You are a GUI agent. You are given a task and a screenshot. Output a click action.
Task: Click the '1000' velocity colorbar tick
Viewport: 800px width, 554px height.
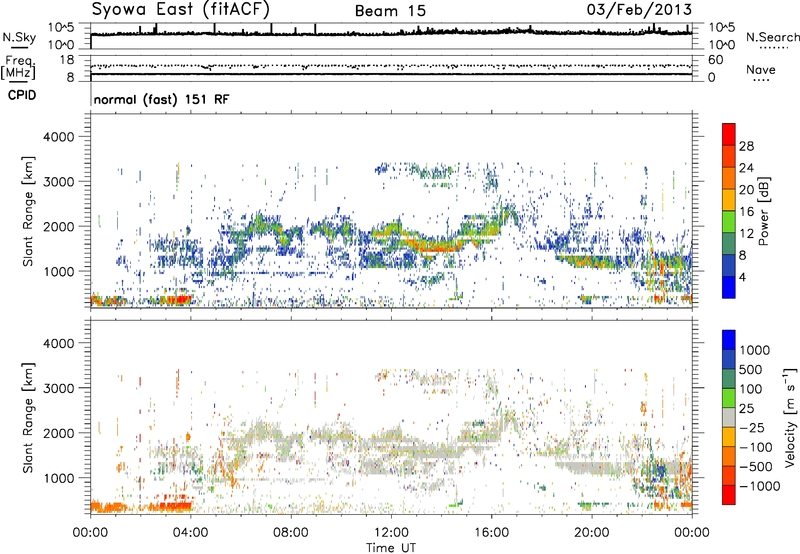pos(755,350)
